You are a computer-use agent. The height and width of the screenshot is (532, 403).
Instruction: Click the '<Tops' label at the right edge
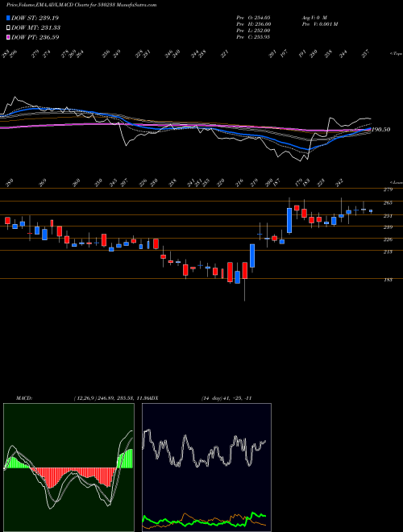click(x=397, y=54)
